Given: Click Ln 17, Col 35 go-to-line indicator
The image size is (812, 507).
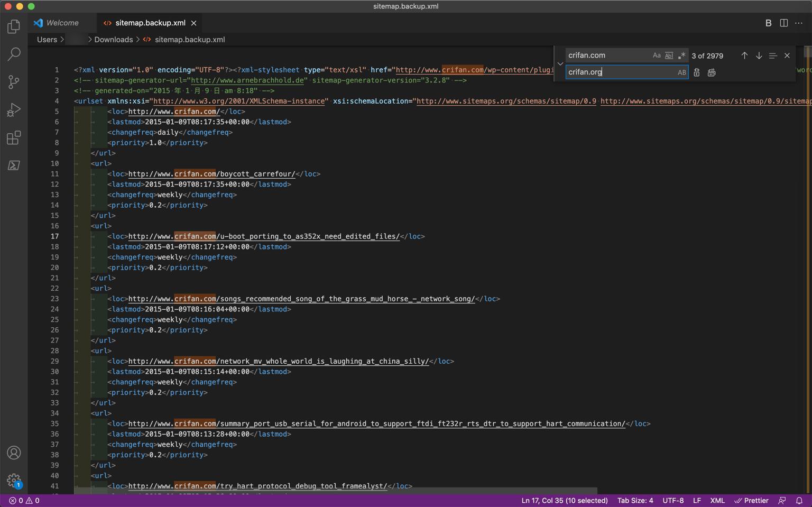Looking at the screenshot, I should 565,501.
